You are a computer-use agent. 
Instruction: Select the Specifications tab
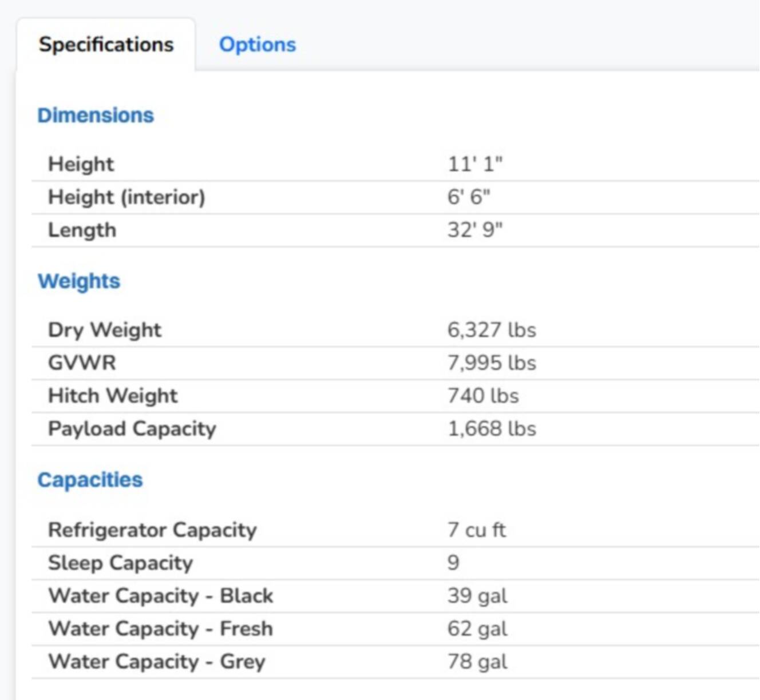[106, 45]
